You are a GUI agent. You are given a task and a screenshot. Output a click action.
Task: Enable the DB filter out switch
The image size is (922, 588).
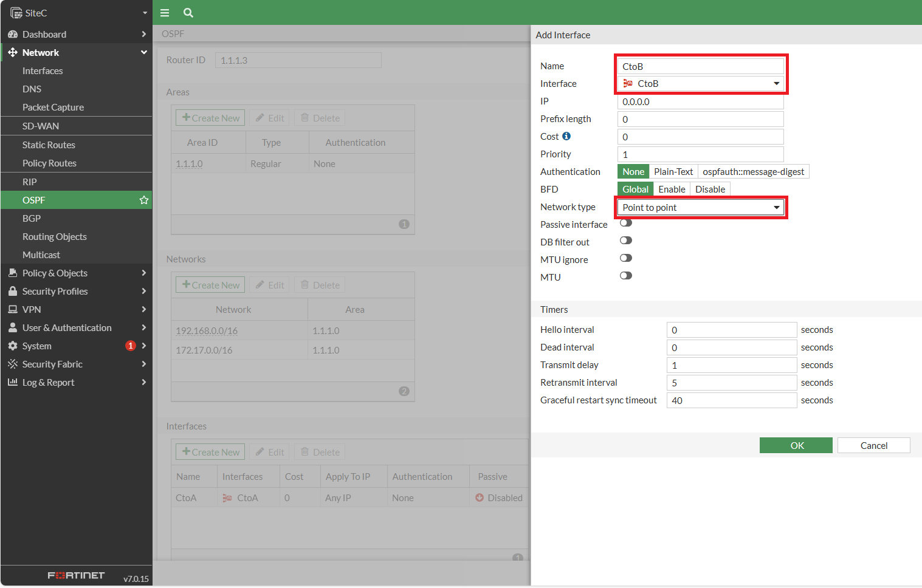pos(626,241)
